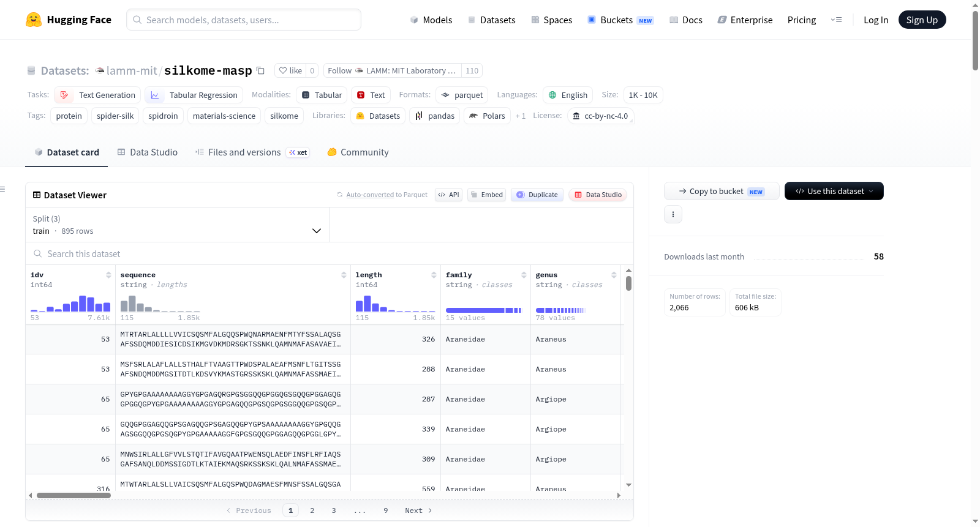Go to Models in the top navigation
Screen dimensions: 980x527
[x=431, y=20]
